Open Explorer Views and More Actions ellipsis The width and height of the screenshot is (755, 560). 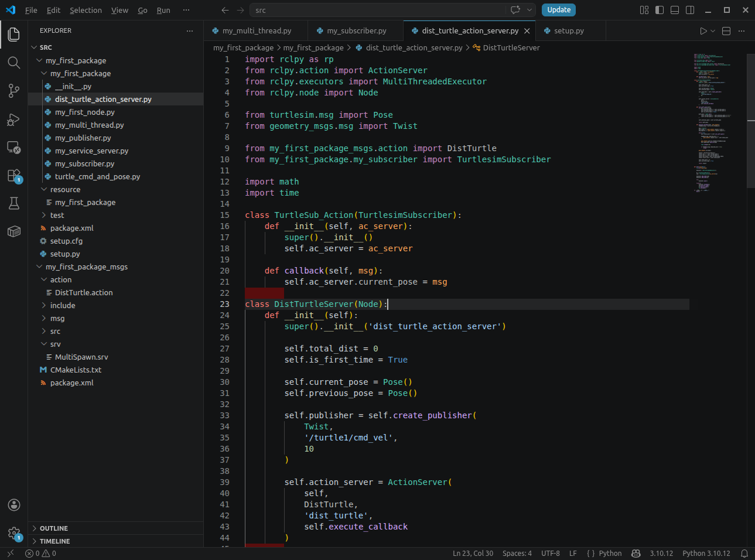tap(190, 30)
